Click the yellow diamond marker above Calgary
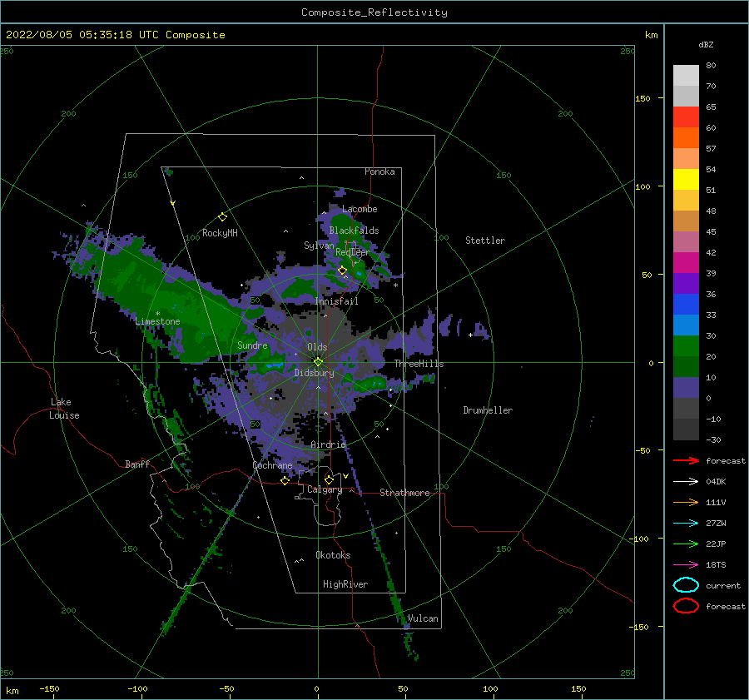This screenshot has width=749, height=700. click(x=329, y=479)
